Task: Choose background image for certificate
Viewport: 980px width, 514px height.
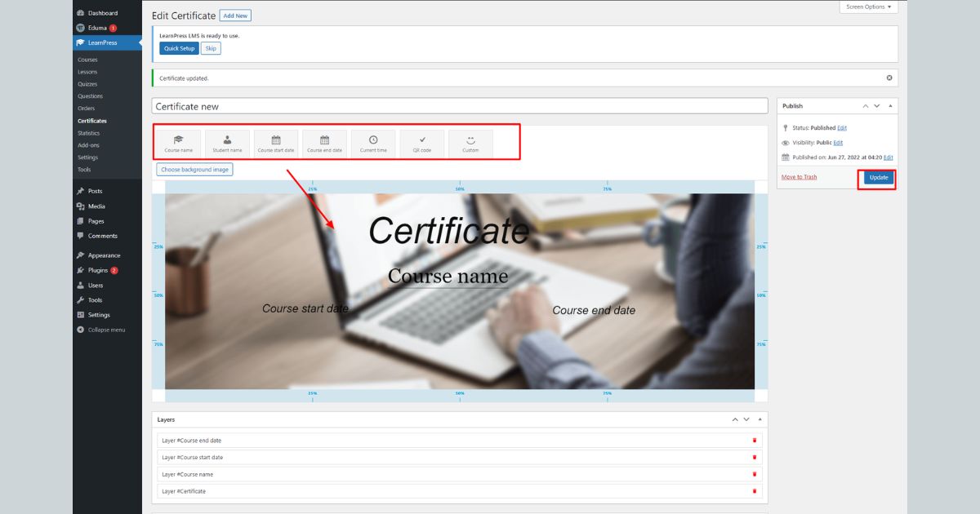Action: point(194,170)
